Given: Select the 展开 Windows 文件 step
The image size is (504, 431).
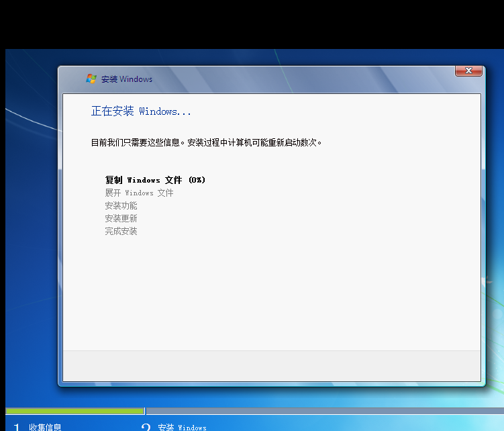Looking at the screenshot, I should 139,193.
